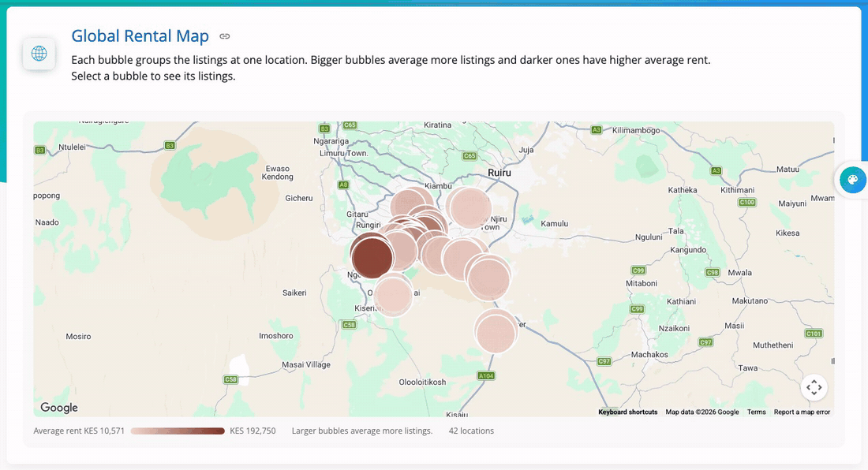Click the Nzaikoni map label
The width and height of the screenshot is (868, 470).
[x=674, y=328]
